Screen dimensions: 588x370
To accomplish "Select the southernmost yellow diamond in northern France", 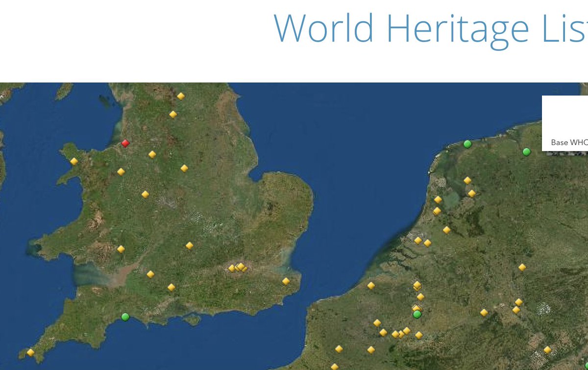I will pos(334,367).
